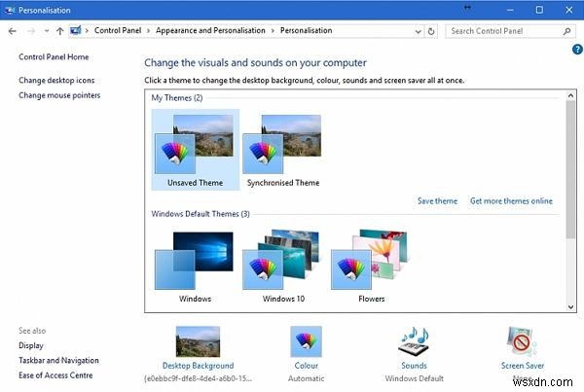This screenshot has height=392, width=584.
Task: Click Get more themes online
Action: (511, 201)
